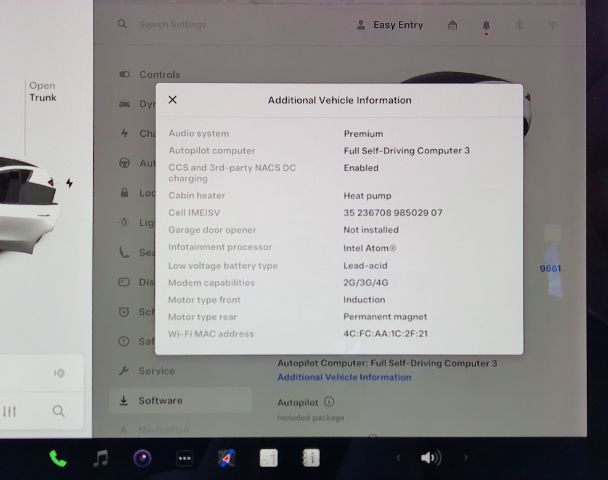The image size is (608, 480).
Task: Open the white card app in the dock
Action: 269,458
